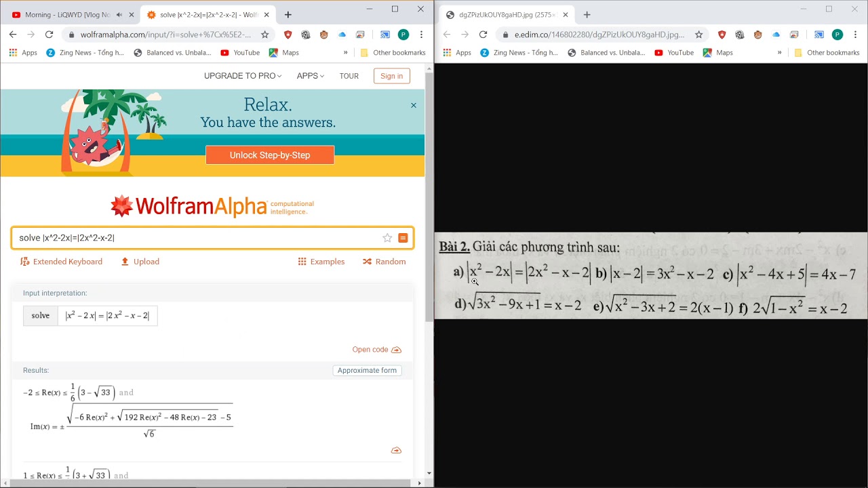Open the export icon beside Open code
Image resolution: width=868 pixels, height=488 pixels.
[x=397, y=350]
